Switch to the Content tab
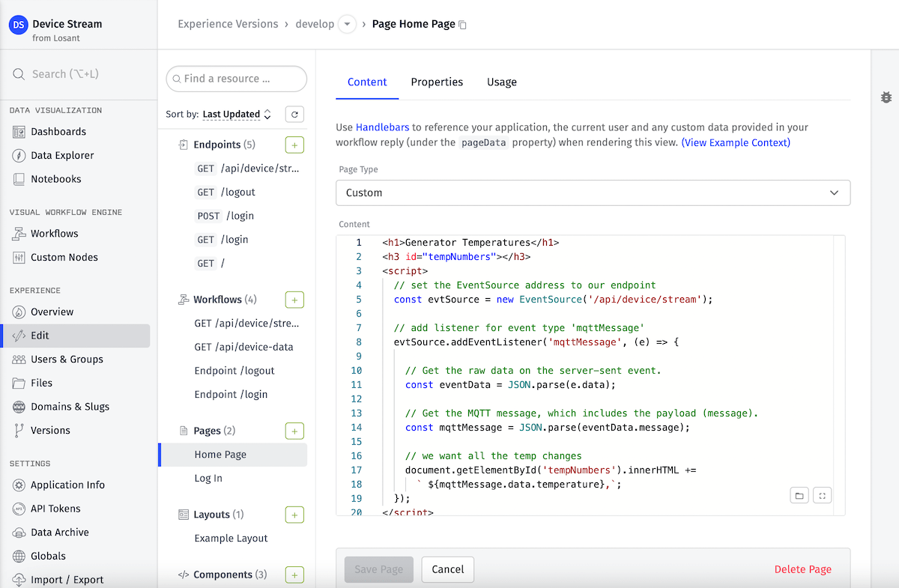The width and height of the screenshot is (899, 588). (x=367, y=82)
